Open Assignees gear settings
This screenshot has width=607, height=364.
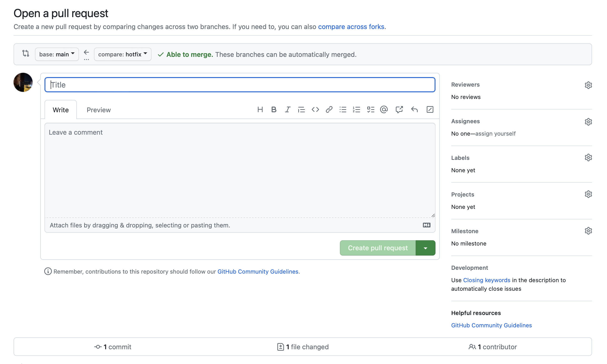[588, 122]
